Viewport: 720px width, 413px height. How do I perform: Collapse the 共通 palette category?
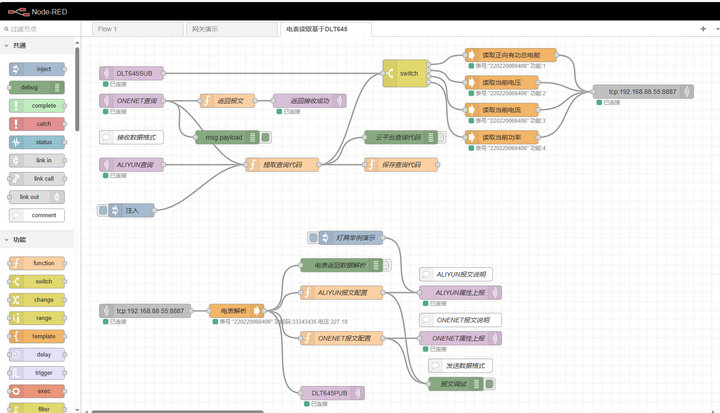20,46
